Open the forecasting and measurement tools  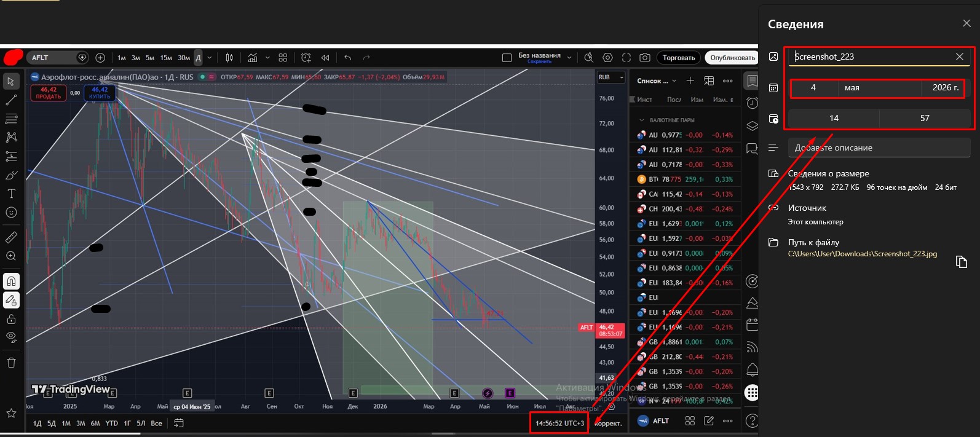(11, 156)
